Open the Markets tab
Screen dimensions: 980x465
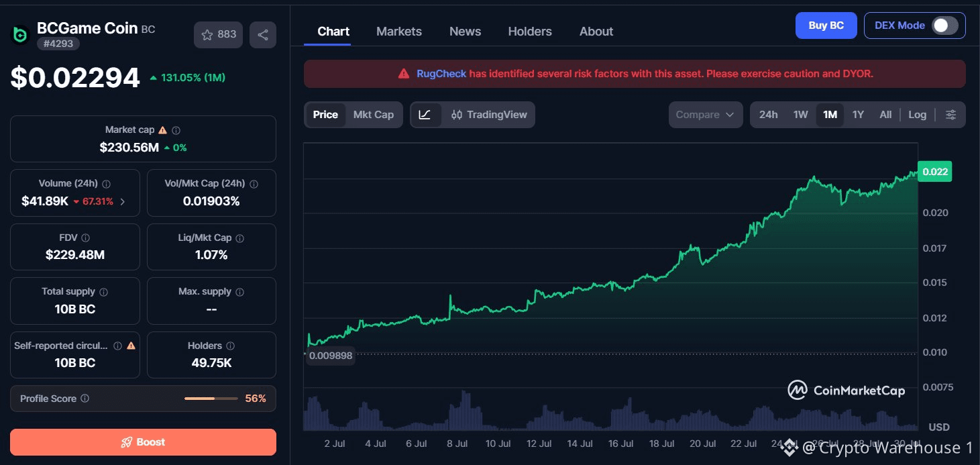399,32
